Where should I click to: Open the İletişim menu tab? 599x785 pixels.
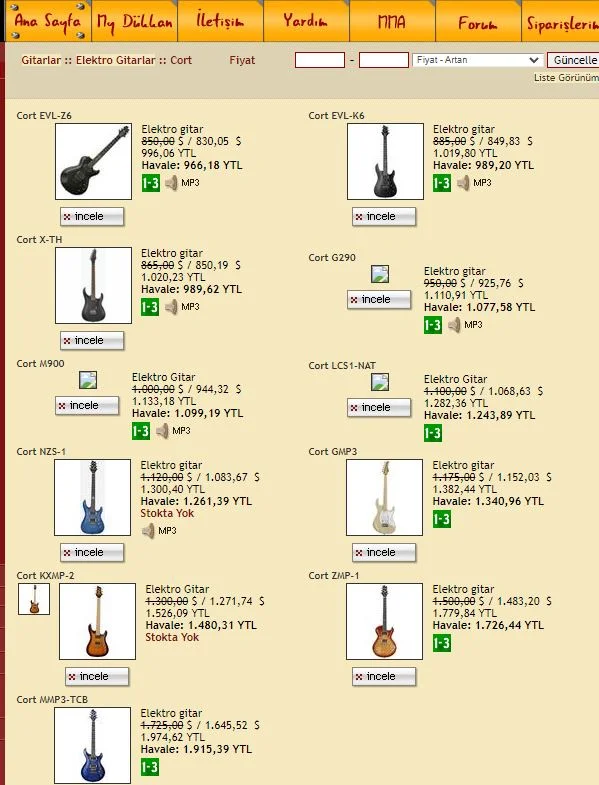click(220, 21)
